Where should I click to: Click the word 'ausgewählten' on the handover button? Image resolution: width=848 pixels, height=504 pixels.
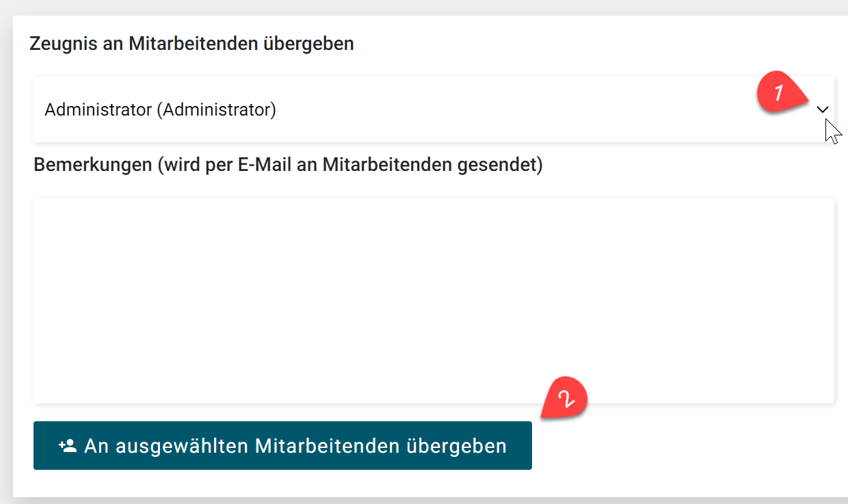pos(182,446)
